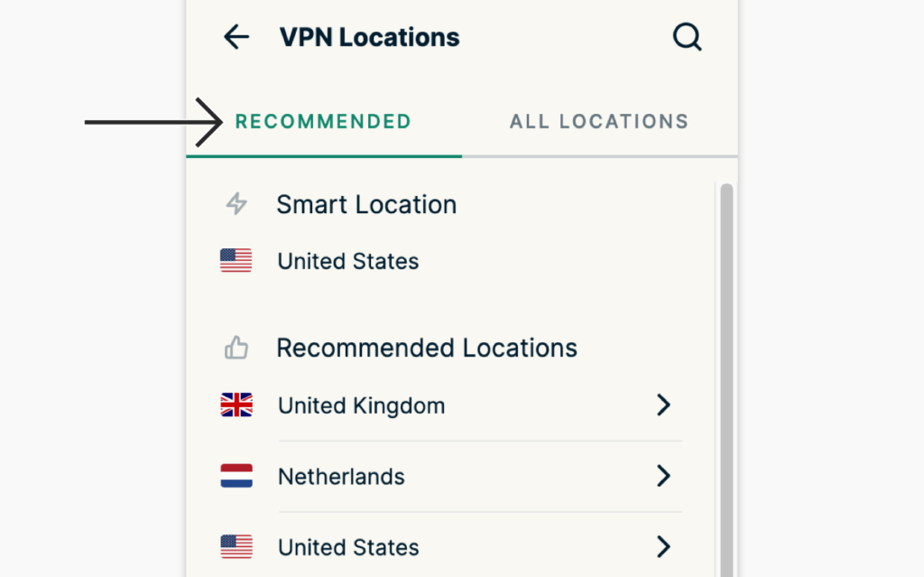
Task: Click the United Kingdom flag icon
Action: click(x=236, y=405)
